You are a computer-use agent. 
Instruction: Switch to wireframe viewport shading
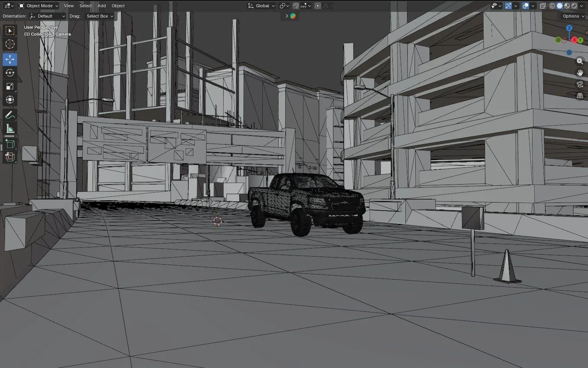(552, 6)
